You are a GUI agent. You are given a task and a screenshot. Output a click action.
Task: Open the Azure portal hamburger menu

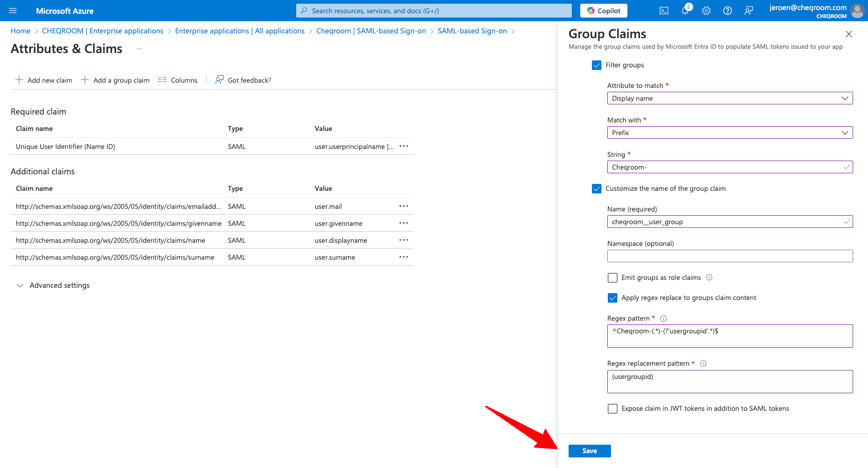13,11
